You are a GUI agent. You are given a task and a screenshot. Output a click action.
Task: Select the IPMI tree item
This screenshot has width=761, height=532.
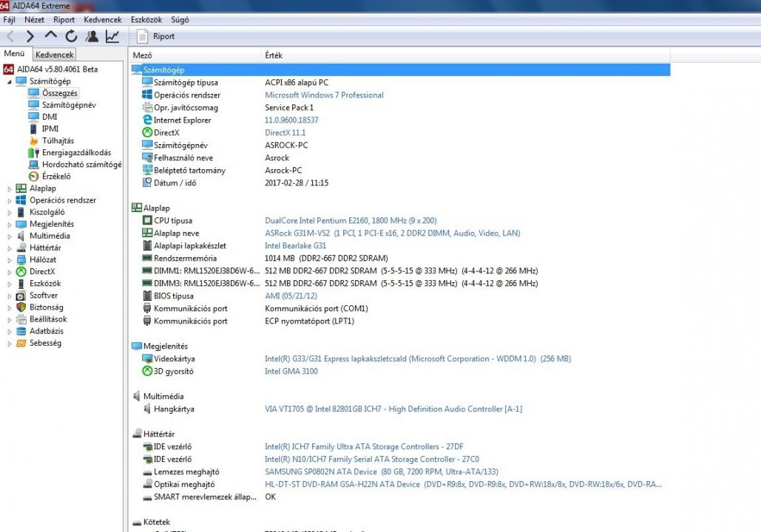(50, 129)
